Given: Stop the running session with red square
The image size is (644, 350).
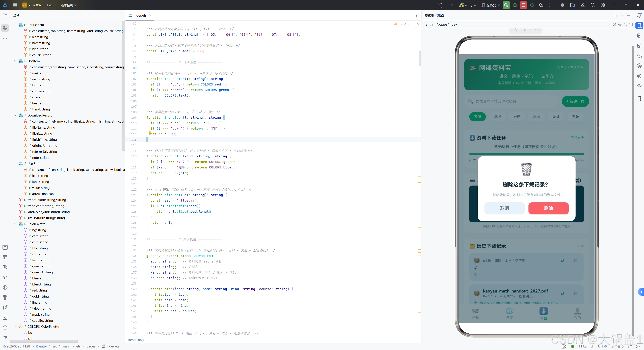Looking at the screenshot, I should (x=523, y=5).
